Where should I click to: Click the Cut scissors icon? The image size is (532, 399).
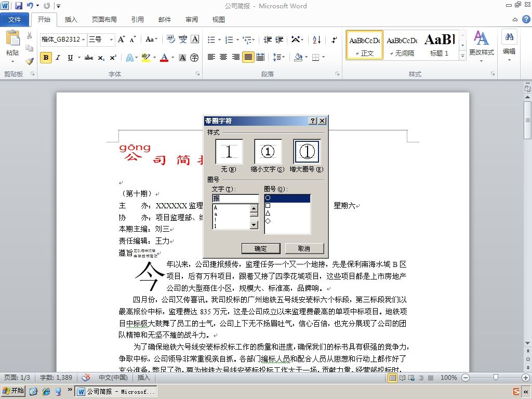(30, 35)
